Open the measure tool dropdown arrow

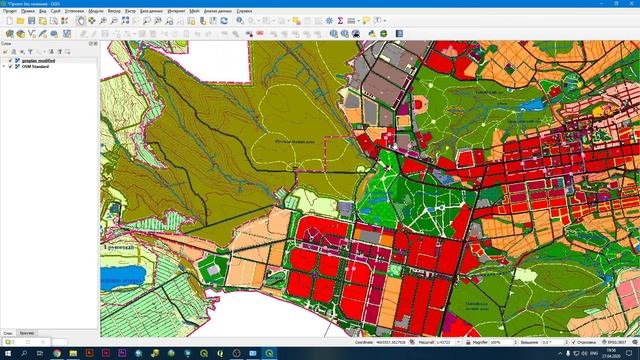tap(358, 21)
